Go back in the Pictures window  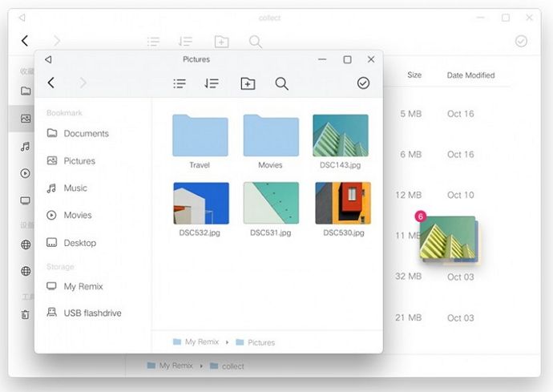(50, 83)
